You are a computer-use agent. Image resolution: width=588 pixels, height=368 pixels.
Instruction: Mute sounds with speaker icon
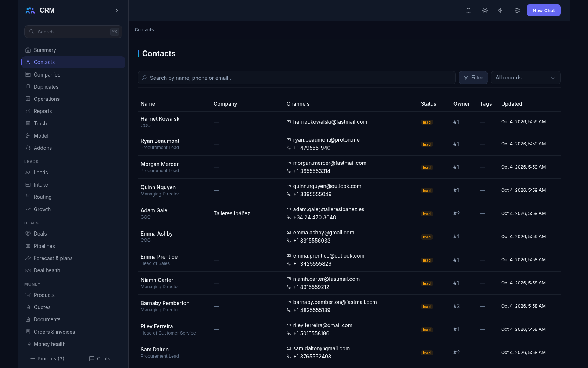(501, 10)
